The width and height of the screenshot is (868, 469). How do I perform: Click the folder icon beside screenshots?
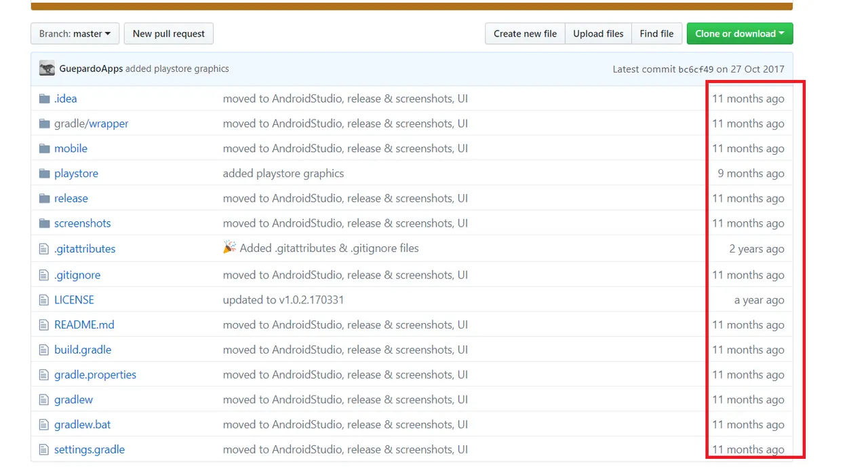pos(45,223)
